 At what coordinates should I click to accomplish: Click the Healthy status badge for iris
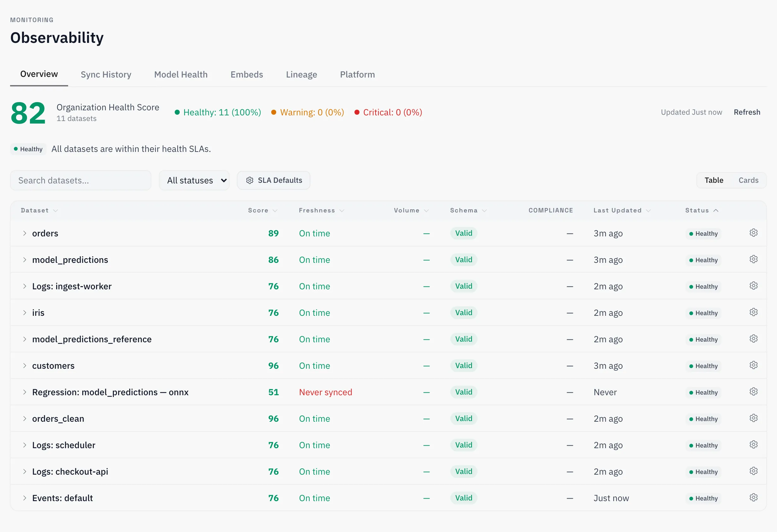pos(703,313)
